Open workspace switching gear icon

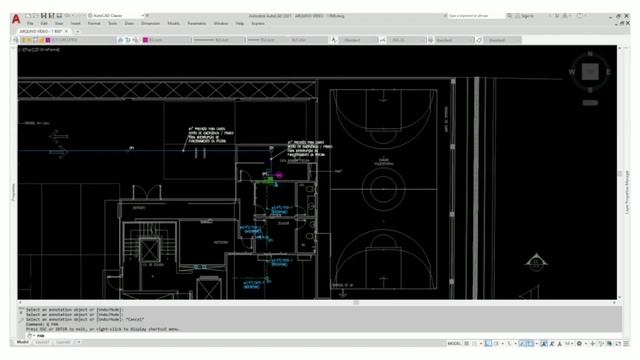click(579, 344)
